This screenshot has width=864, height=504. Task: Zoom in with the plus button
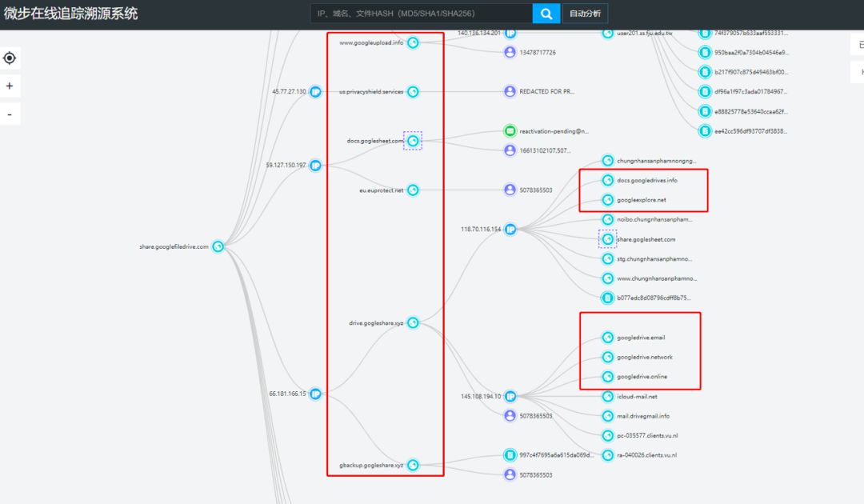[10, 86]
